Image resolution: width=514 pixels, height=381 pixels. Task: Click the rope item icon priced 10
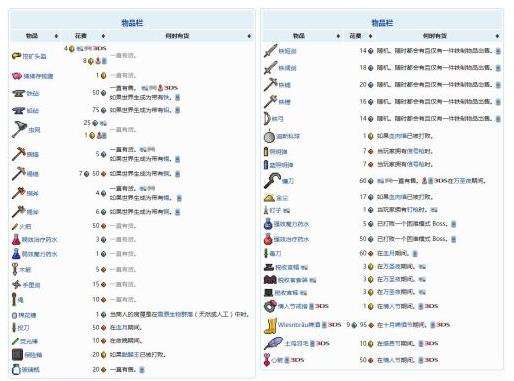(x=14, y=299)
